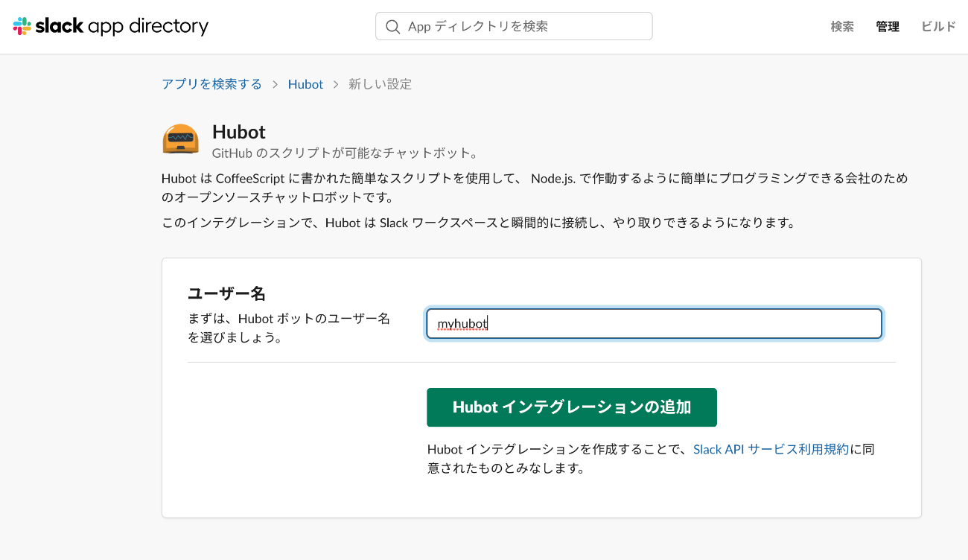Image resolution: width=968 pixels, height=560 pixels.
Task: Open Slack API サービス利用規約 link
Action: pyautogui.click(x=771, y=449)
